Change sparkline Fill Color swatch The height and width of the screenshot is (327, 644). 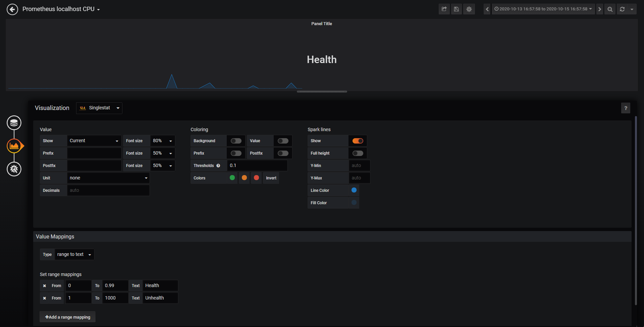pyautogui.click(x=354, y=203)
